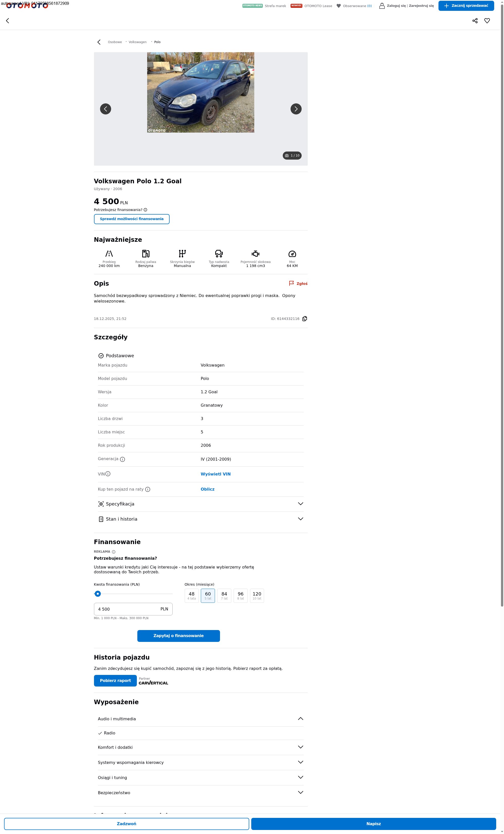Screen dimensions: 504x834
Task: Click info icon next to Generacja
Action: (x=122, y=459)
